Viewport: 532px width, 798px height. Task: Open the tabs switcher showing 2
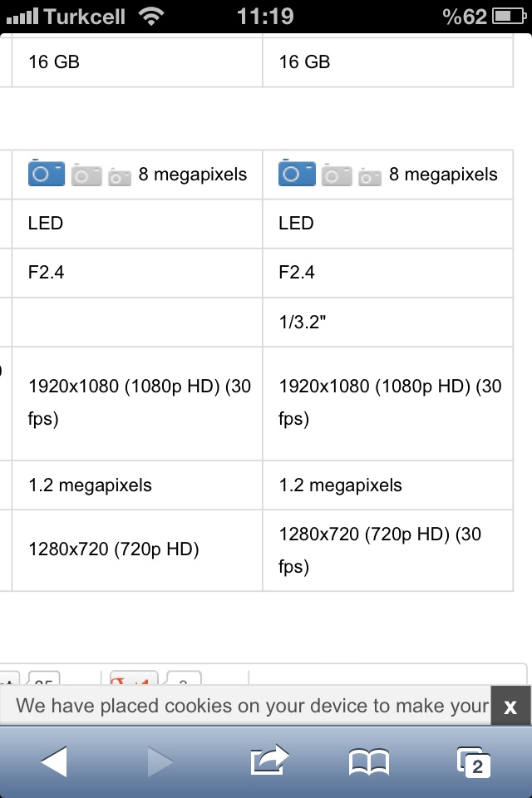pos(474,762)
